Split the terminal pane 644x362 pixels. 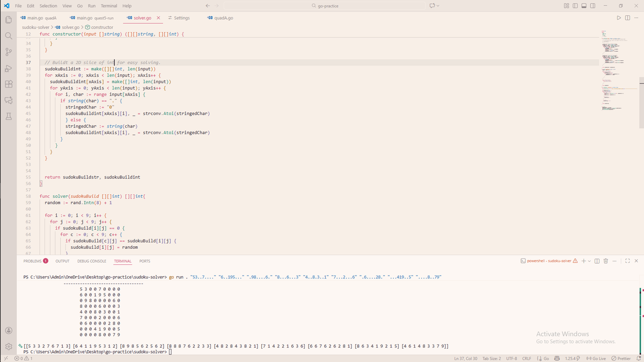point(597,261)
